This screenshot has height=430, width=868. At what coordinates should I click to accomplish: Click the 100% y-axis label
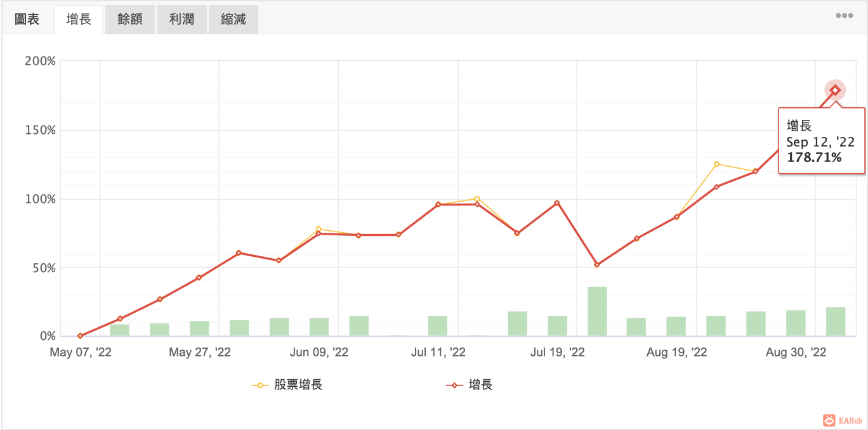pos(40,199)
